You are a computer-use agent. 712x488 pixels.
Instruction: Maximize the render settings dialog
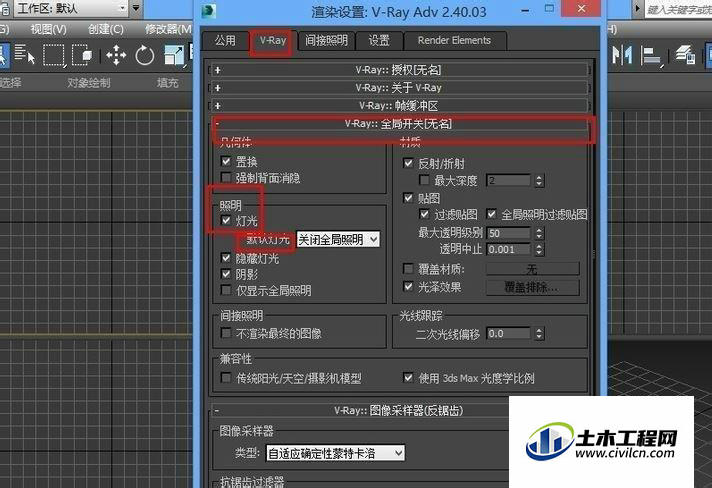pyautogui.click(x=549, y=9)
